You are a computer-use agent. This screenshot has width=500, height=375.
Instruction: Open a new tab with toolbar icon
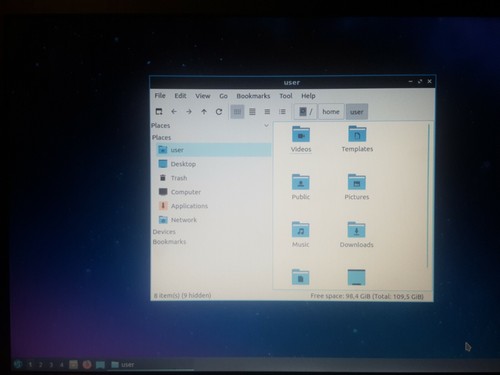(159, 112)
